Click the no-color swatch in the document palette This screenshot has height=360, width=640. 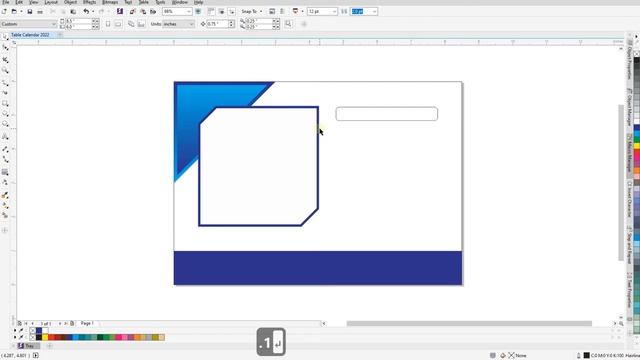click(33, 331)
